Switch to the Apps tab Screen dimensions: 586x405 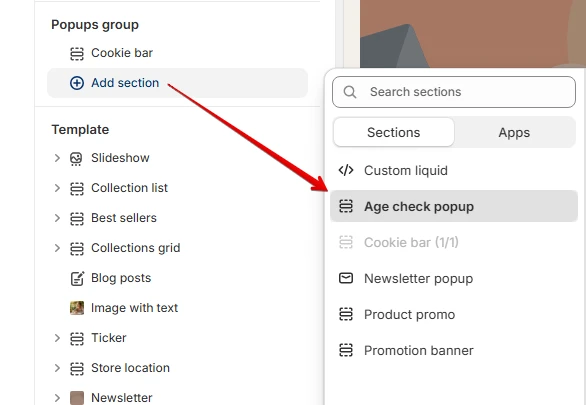tap(514, 132)
